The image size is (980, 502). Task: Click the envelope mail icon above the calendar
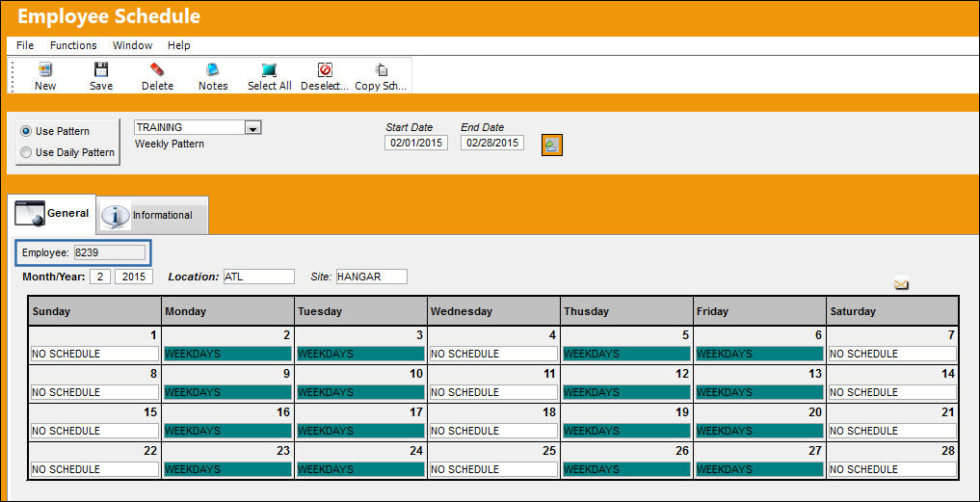tap(901, 284)
